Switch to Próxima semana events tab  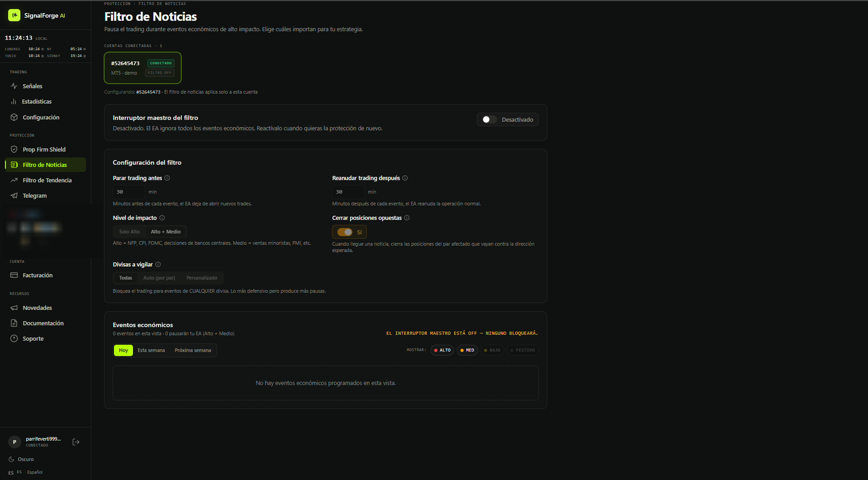pyautogui.click(x=193, y=350)
